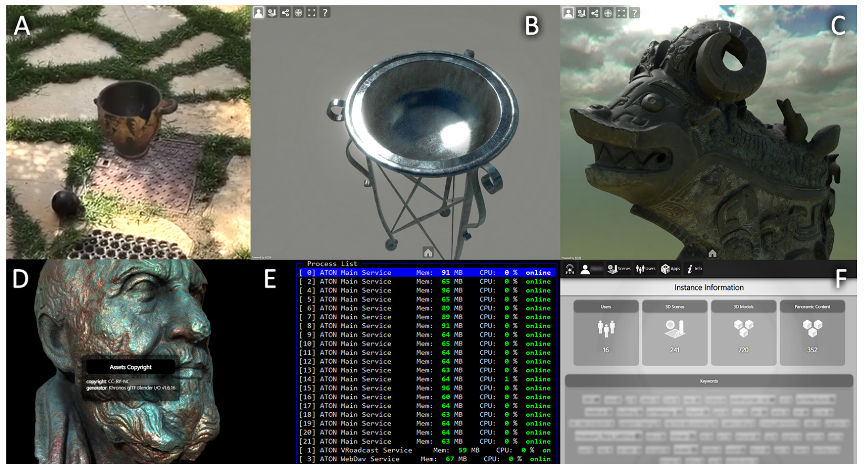Open the scene icon in panel B toolbar
868x471 pixels.
[x=272, y=13]
